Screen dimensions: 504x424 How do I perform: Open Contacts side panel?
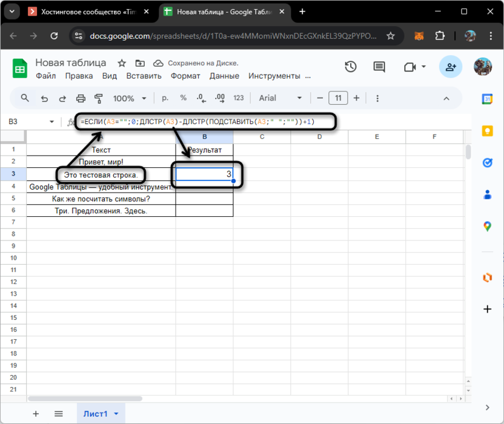487,194
